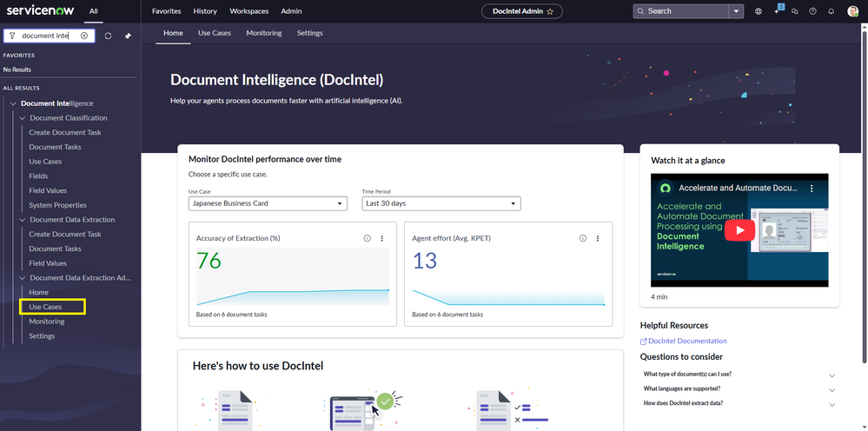
Task: Open Use Cases under Document Classification
Action: click(45, 162)
